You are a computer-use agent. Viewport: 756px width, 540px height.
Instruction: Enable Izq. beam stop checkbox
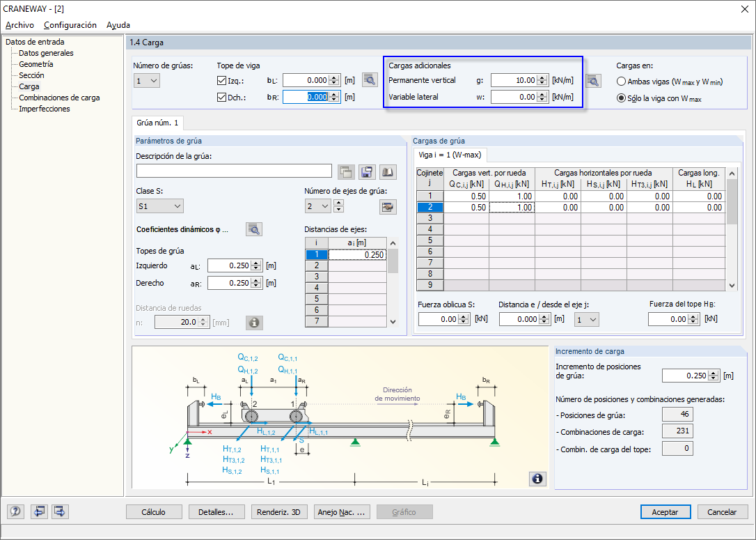click(222, 81)
